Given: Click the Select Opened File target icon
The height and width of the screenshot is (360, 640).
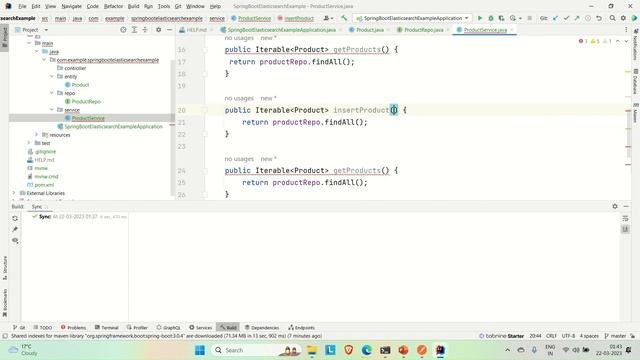Looking at the screenshot, I should pos(123,30).
